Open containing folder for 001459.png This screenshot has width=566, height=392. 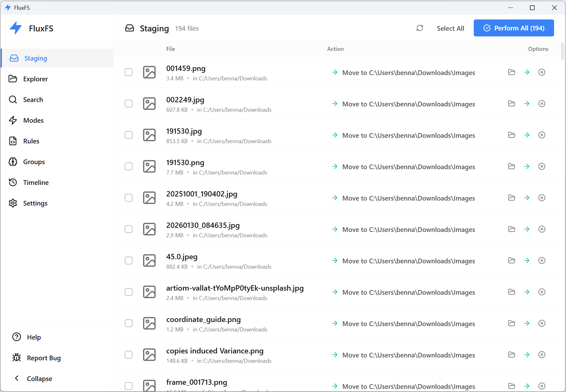(511, 72)
